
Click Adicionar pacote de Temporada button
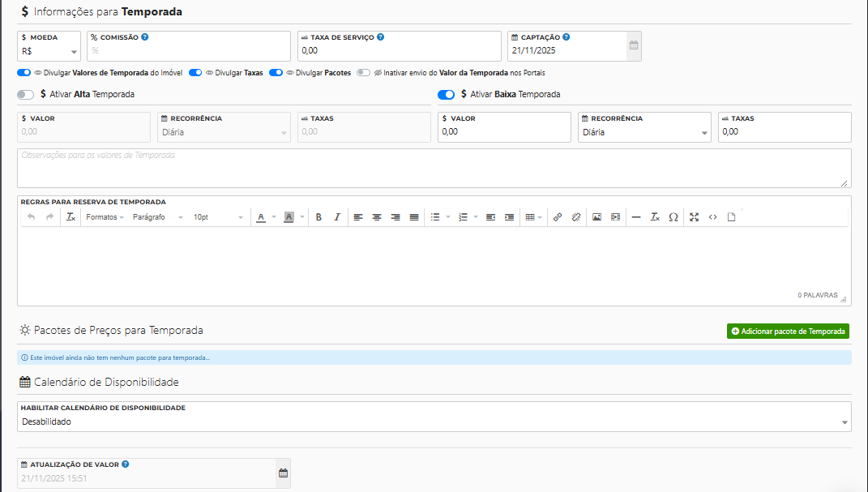[788, 332]
